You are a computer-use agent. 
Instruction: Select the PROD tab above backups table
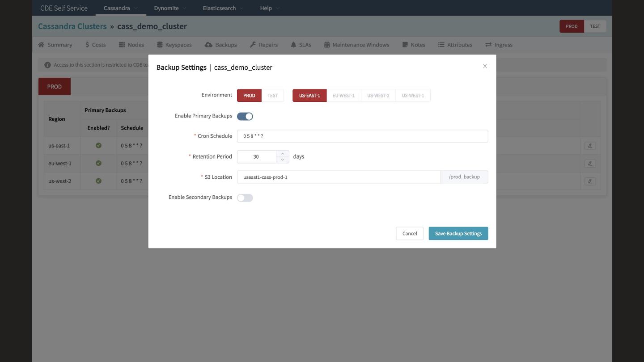point(55,86)
